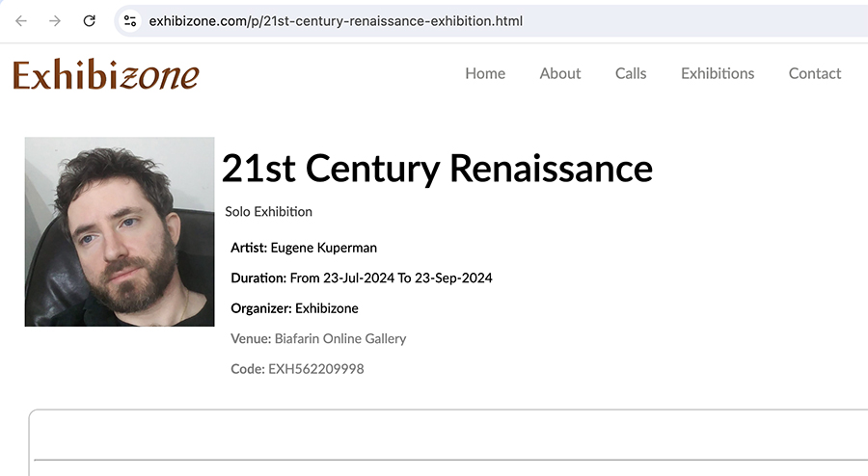Click the browser back arrow

pos(21,21)
